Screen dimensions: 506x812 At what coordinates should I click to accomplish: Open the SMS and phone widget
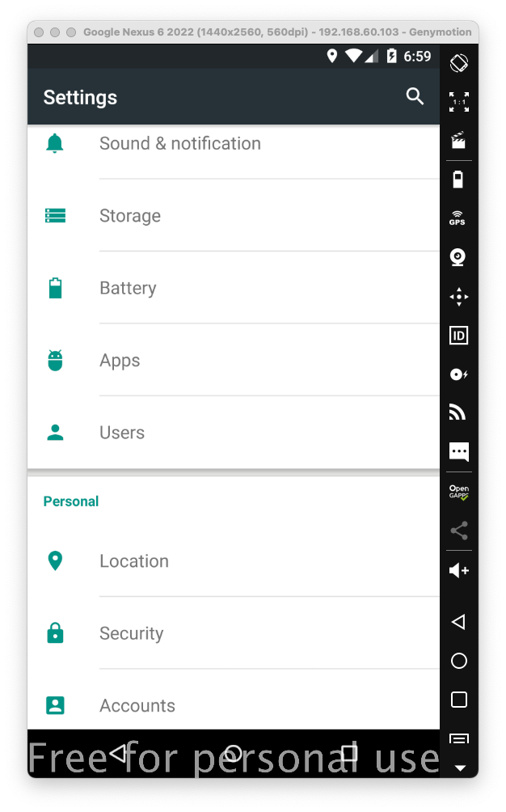[x=458, y=452]
